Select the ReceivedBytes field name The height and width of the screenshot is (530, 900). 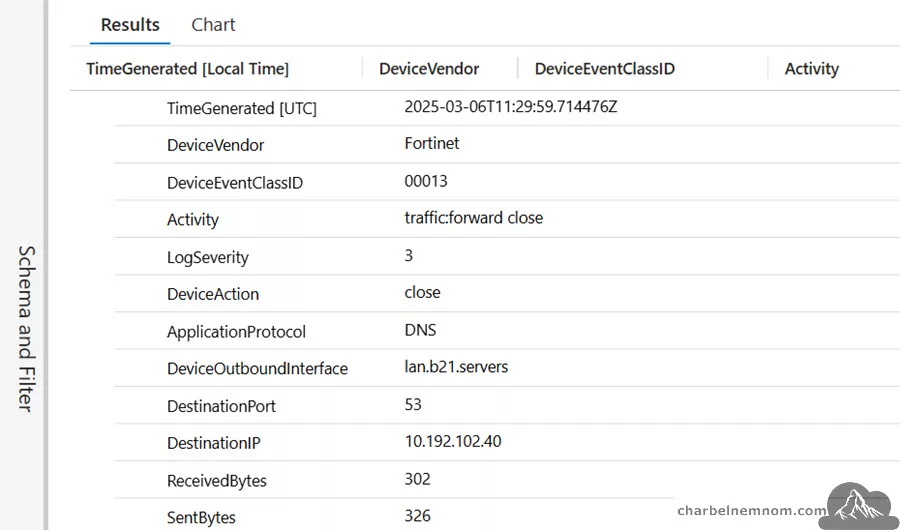(x=217, y=481)
